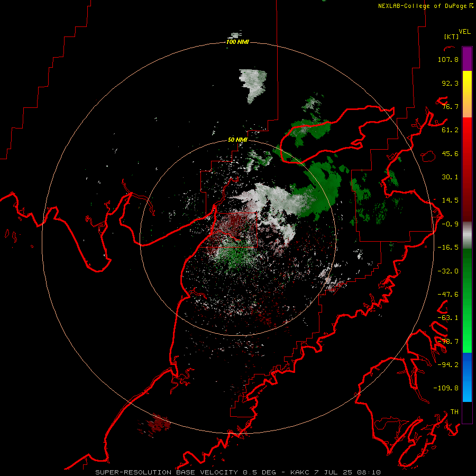Click the -109.8 velocity scale value
The height and width of the screenshot is (476, 476).
point(446,388)
